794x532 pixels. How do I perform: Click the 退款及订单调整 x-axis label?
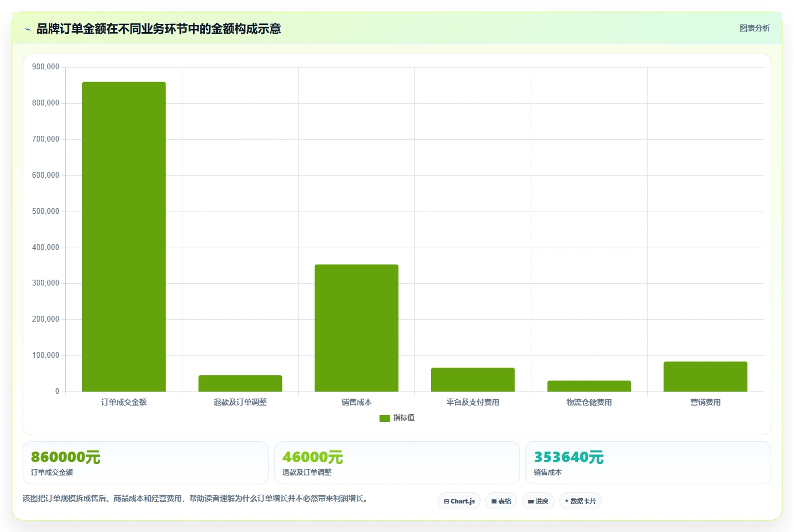click(240, 402)
